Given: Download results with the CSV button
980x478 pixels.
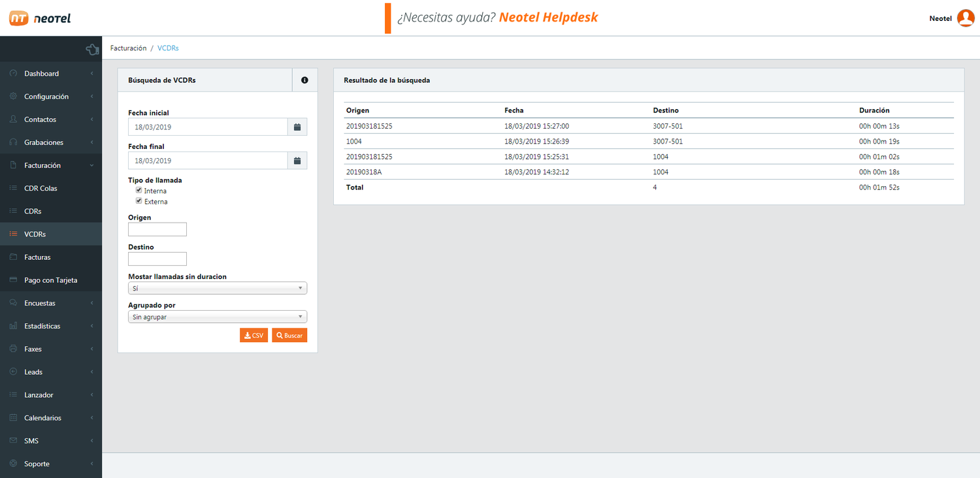Looking at the screenshot, I should tap(253, 335).
